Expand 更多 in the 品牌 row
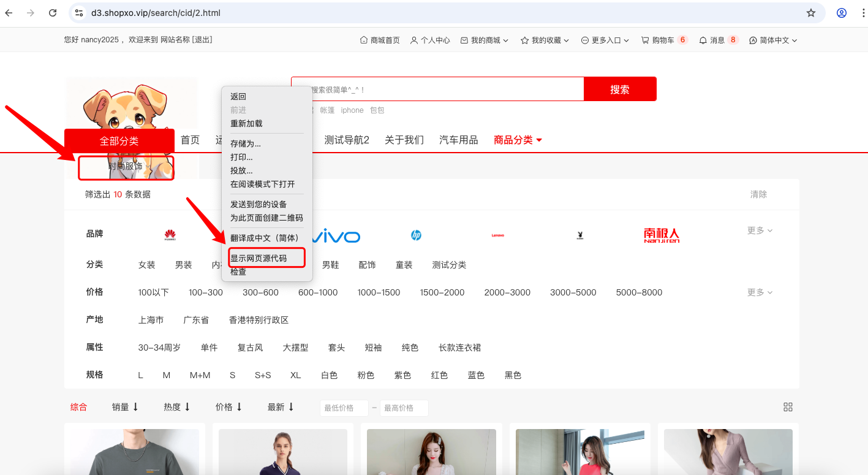Viewport: 868px width, 475px height. (760, 230)
